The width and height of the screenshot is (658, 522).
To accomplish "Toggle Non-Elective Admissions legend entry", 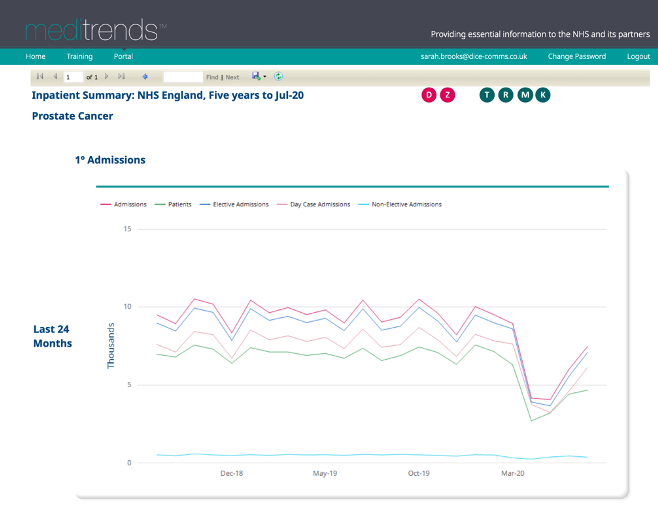I will pyautogui.click(x=400, y=204).
